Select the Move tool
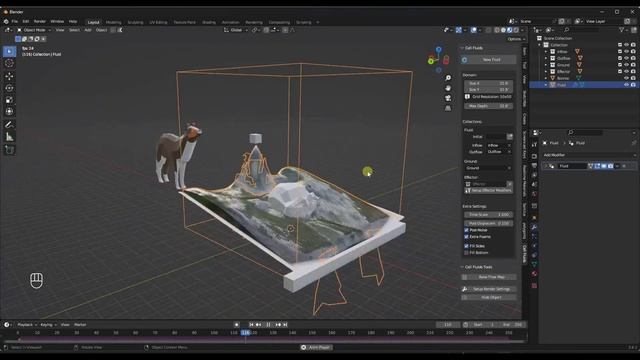Screen dimensions: 640x360 9,76
